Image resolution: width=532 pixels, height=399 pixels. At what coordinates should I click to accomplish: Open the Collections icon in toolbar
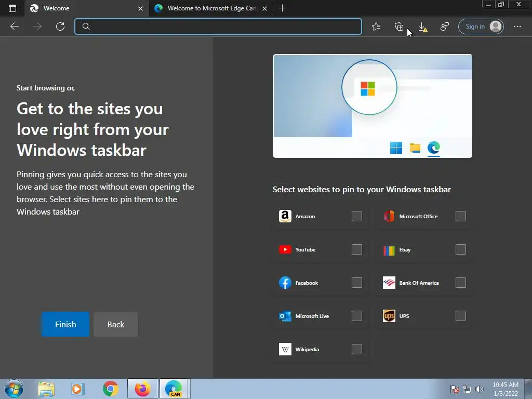[399, 26]
